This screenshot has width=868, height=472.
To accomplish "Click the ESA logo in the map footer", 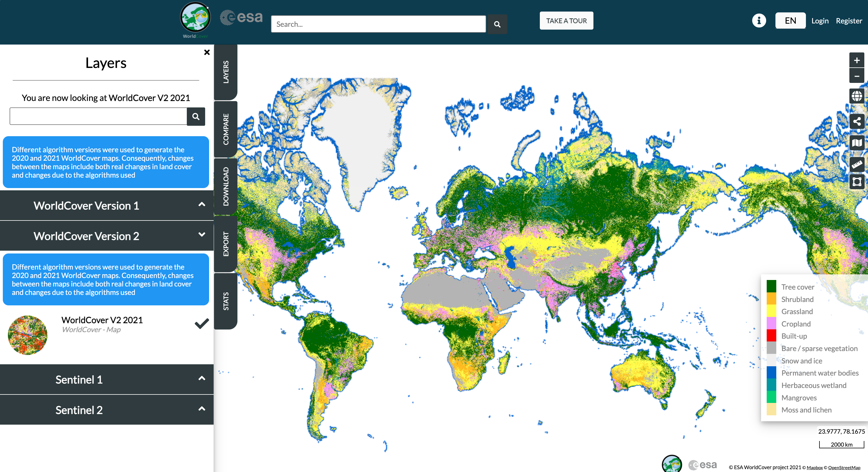I will tap(702, 465).
